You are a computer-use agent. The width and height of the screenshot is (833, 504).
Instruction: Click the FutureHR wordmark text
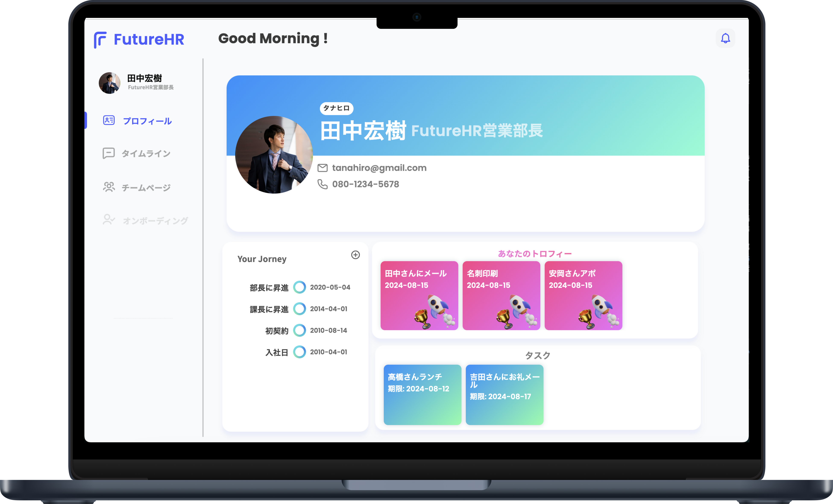point(149,39)
